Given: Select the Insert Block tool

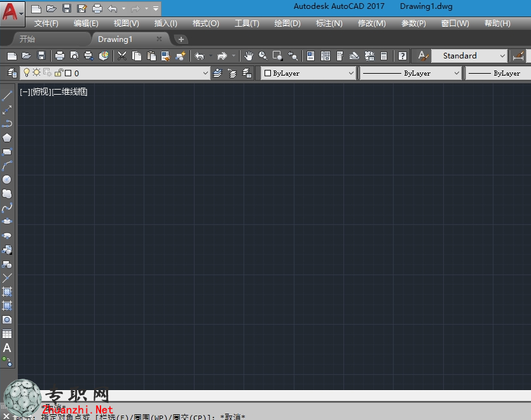Looking at the screenshot, I should tap(7, 250).
